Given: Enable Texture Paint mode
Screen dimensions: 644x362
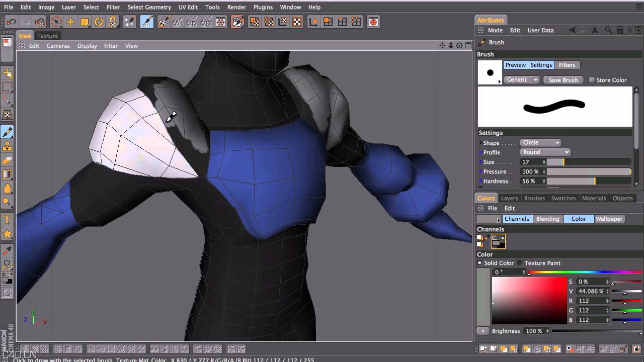Looking at the screenshot, I should tap(520, 262).
